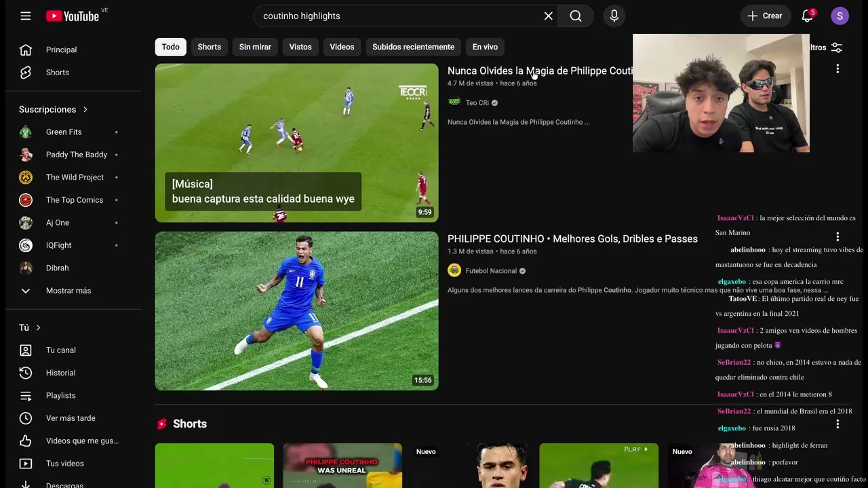Viewport: 868px width, 488px height.
Task: Open Principal home in sidebar
Action: click(x=73, y=49)
